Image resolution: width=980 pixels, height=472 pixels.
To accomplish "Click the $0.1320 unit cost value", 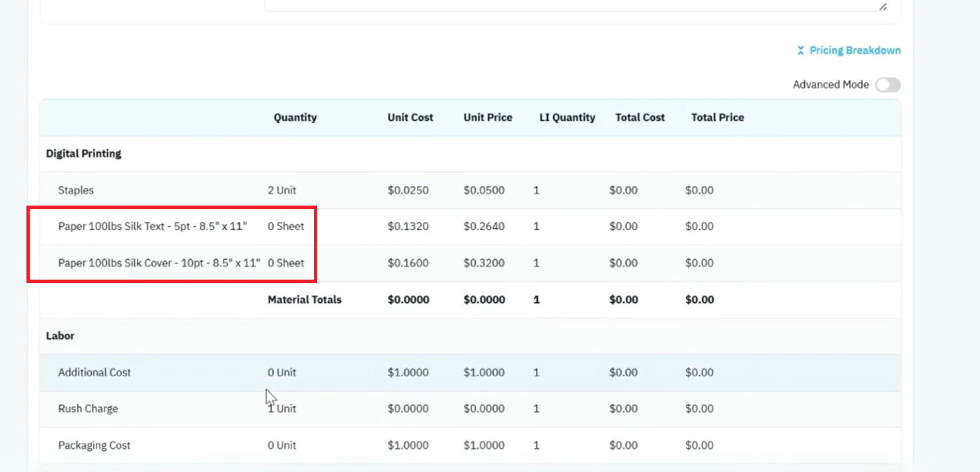I will tap(408, 226).
